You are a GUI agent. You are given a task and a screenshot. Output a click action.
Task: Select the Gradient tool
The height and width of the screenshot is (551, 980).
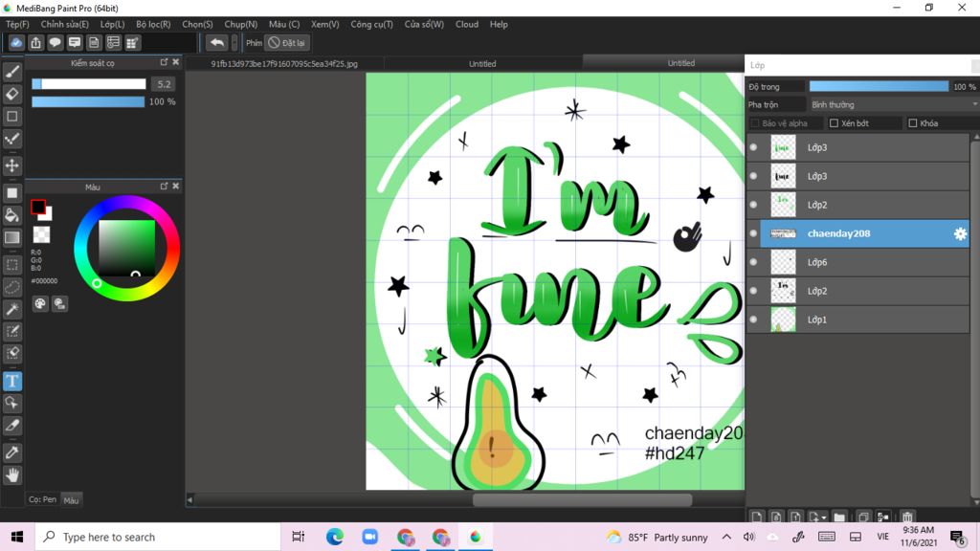pyautogui.click(x=11, y=237)
